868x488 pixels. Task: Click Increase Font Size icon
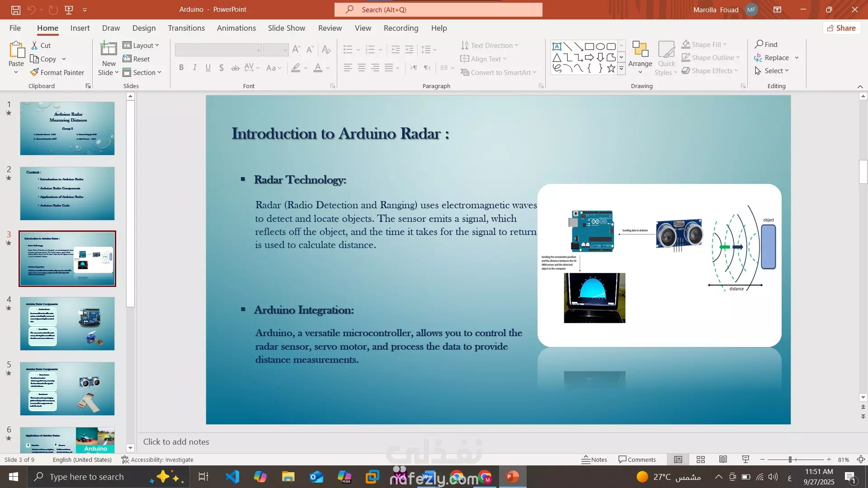[296, 49]
